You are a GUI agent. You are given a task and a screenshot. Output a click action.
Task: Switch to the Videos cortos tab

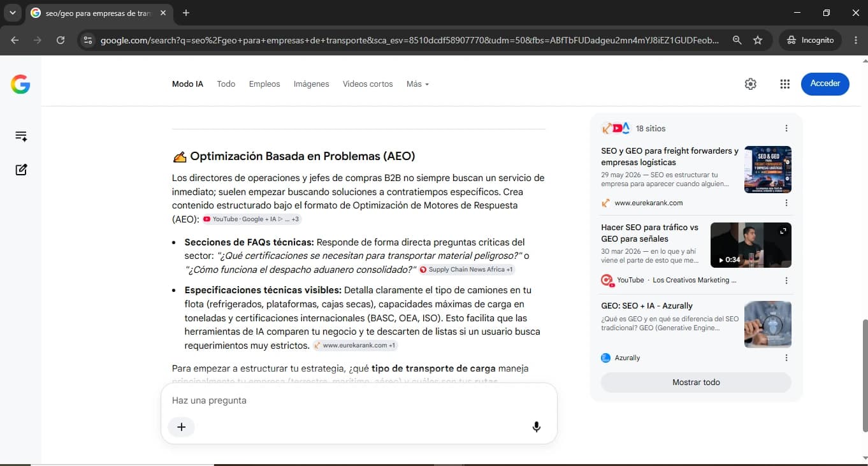pyautogui.click(x=368, y=84)
